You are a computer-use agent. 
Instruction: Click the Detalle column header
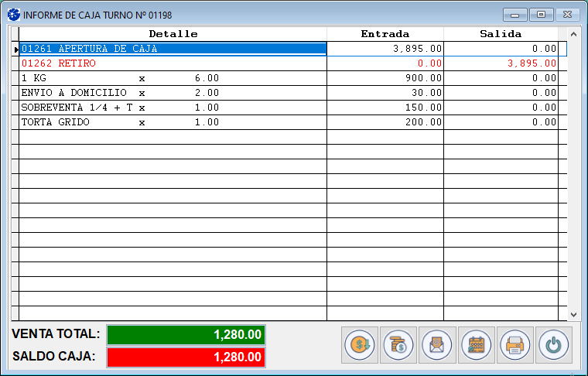pos(173,34)
